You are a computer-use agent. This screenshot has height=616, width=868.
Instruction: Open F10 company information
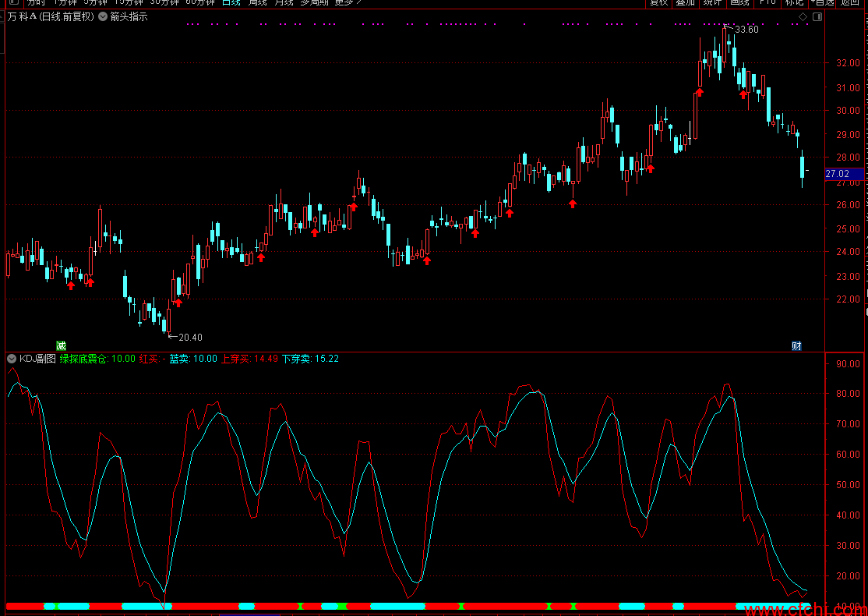(x=767, y=2)
